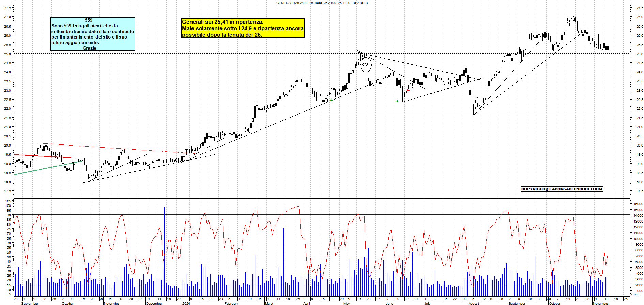This screenshot has width=644, height=305.
Task: Click the 2000 value on the volume scale
Action: click(639, 285)
